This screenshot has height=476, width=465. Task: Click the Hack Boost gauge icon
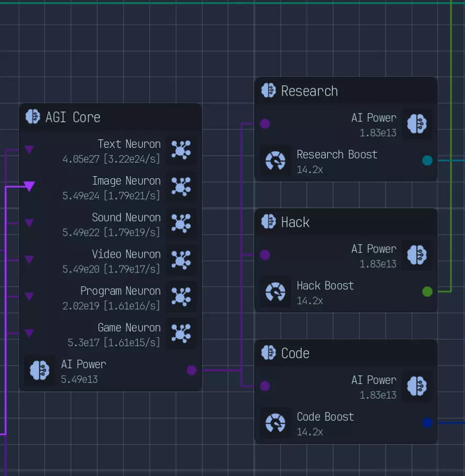(x=275, y=292)
